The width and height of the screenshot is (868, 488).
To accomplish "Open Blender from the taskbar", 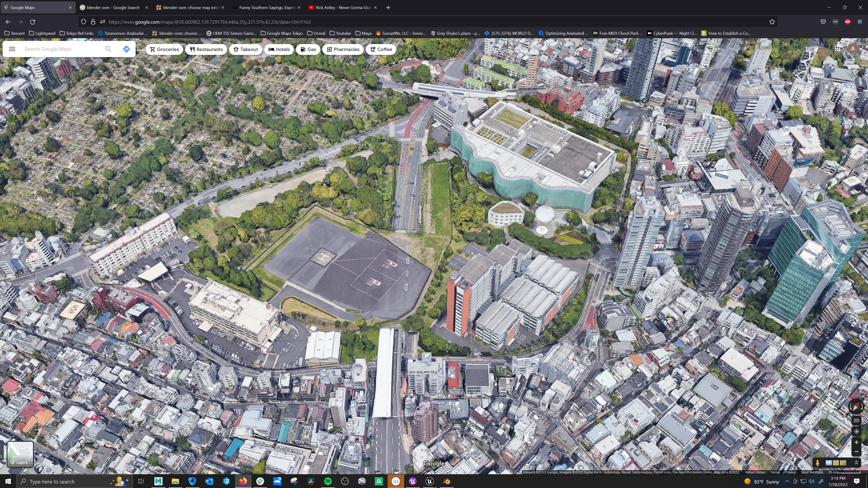I will click(446, 481).
